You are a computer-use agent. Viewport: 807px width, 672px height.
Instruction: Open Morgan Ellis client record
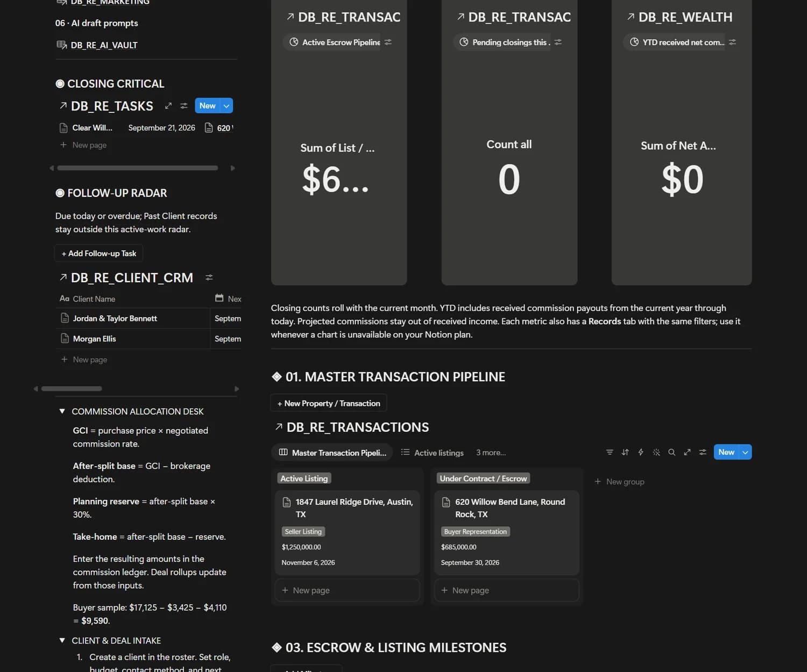[x=94, y=339]
